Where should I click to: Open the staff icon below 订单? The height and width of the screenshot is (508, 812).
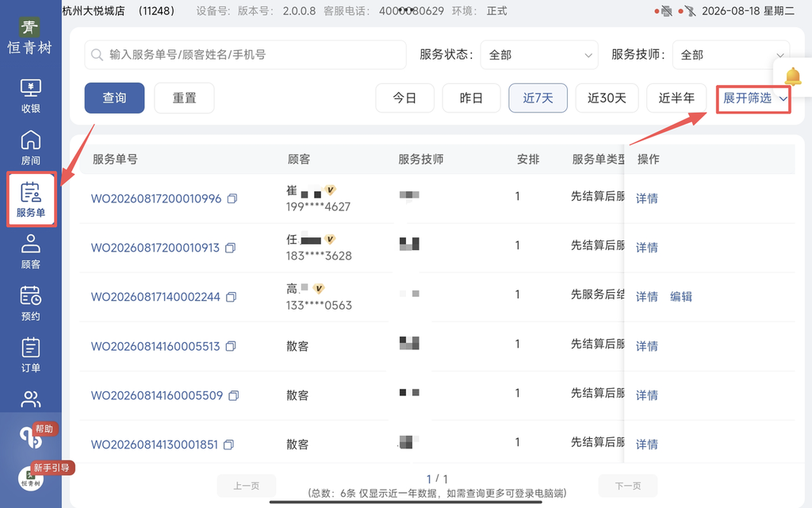(x=31, y=399)
